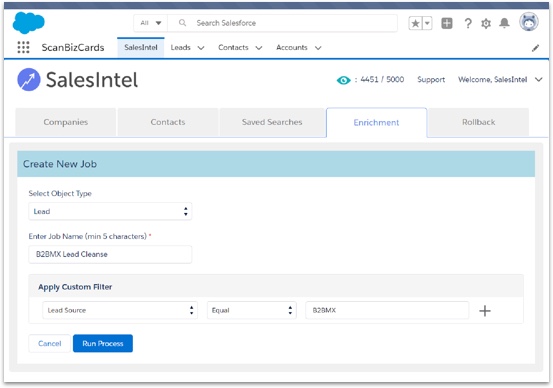Select the SalesIntel navigation tab
553x388 pixels.
click(141, 47)
